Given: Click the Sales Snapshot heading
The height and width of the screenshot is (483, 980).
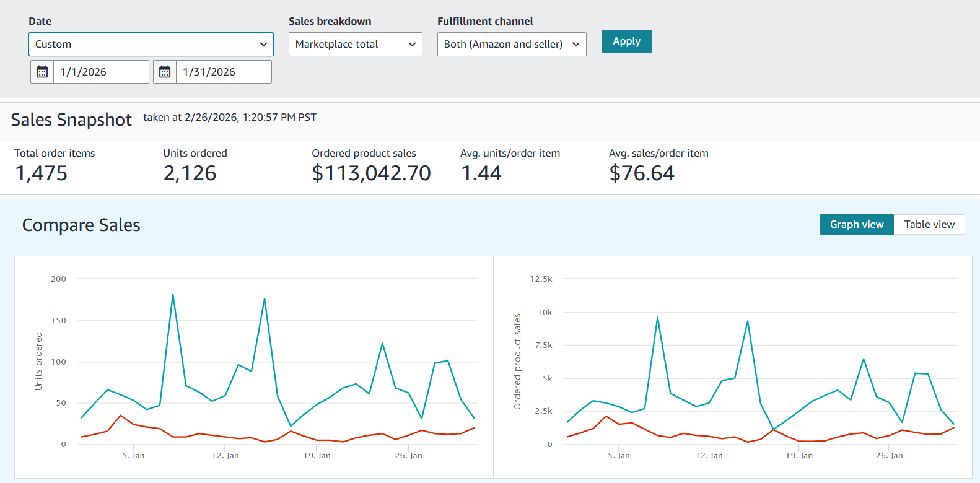Looking at the screenshot, I should tap(71, 120).
